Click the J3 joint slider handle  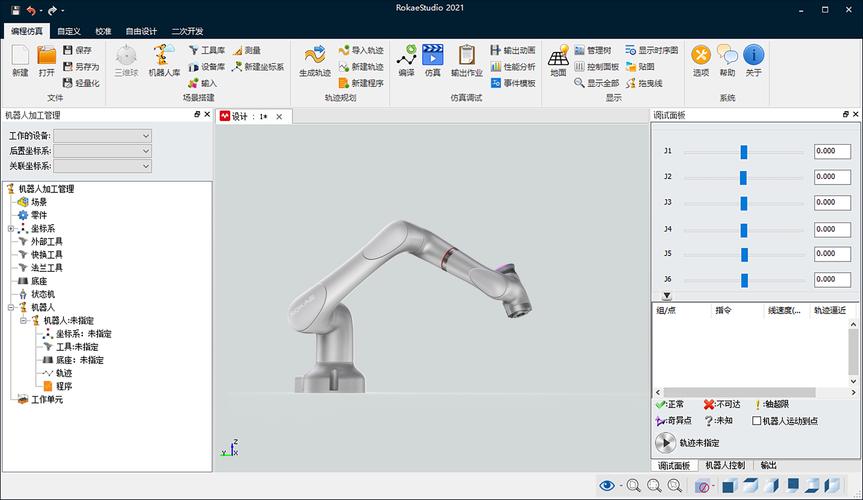744,203
